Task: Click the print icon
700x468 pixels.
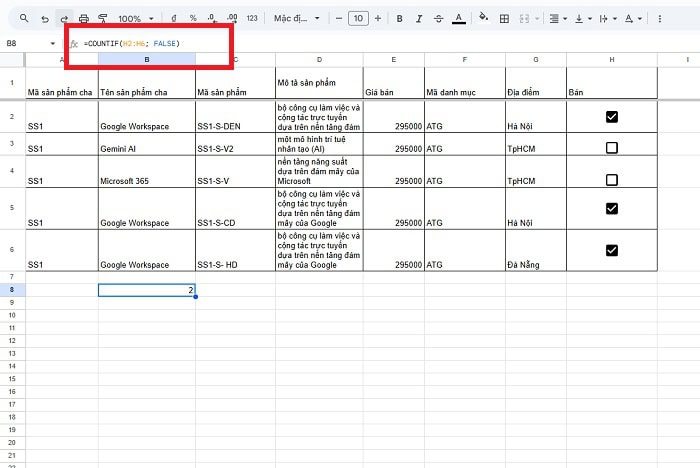Action: [x=84, y=18]
